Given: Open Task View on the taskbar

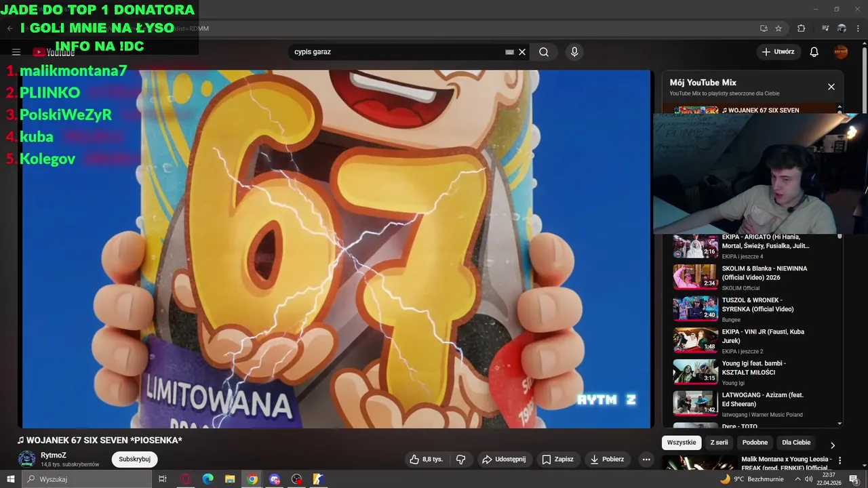Looking at the screenshot, I should tap(163, 479).
